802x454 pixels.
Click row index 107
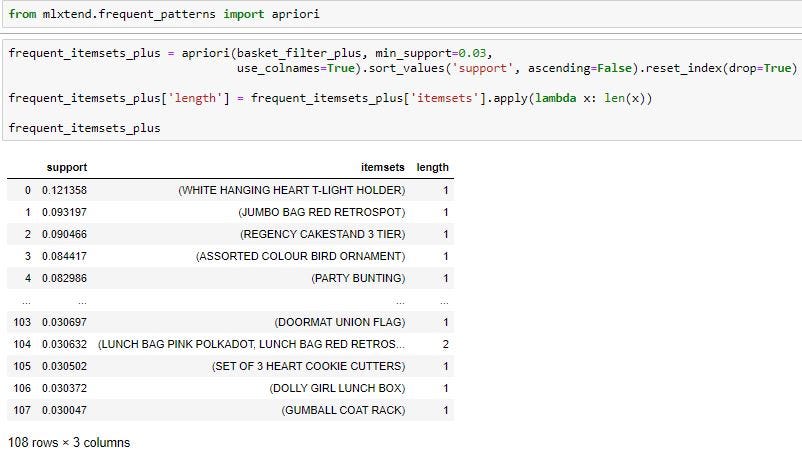tap(22, 410)
